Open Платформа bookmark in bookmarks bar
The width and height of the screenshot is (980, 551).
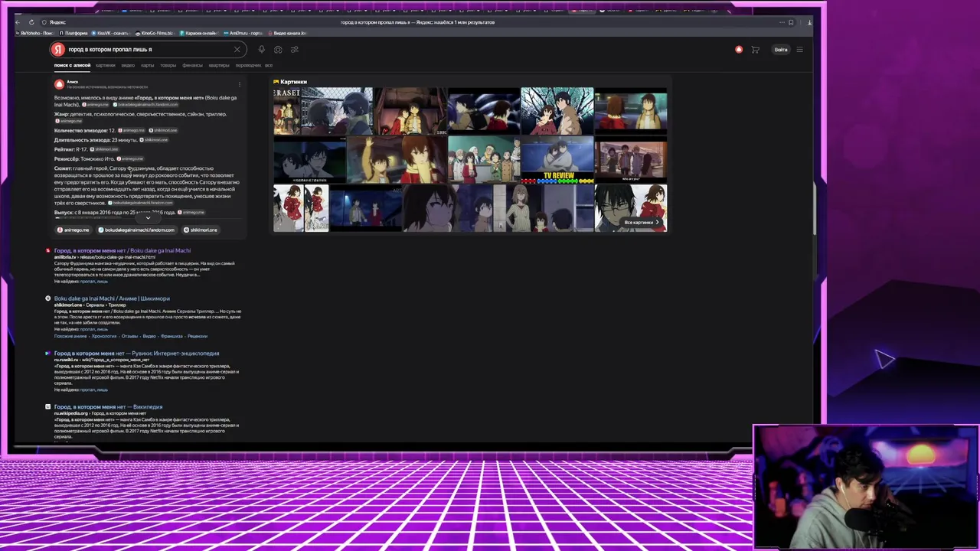click(74, 33)
